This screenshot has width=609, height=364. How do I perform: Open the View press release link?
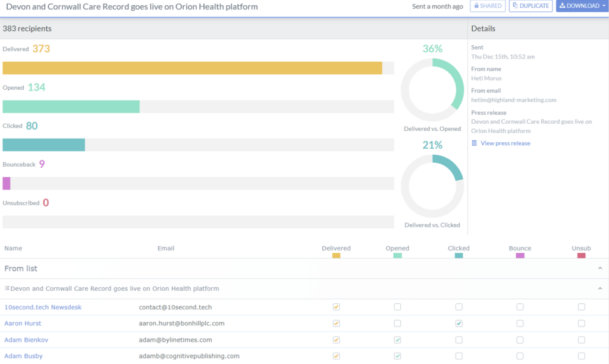click(x=505, y=143)
